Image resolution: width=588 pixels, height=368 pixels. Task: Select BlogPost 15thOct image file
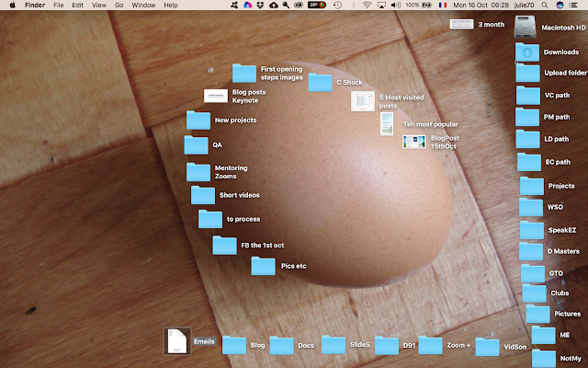click(x=414, y=142)
